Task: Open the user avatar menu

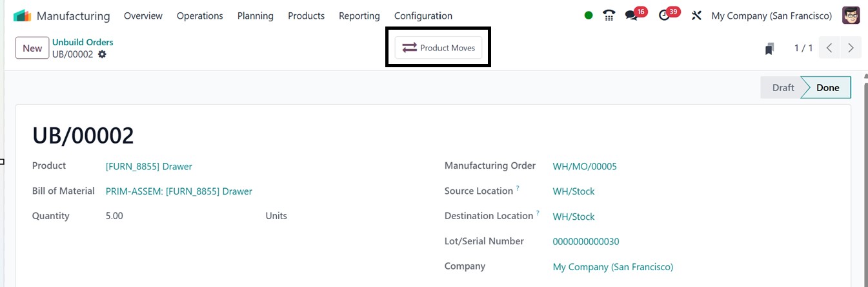Action: (851, 16)
